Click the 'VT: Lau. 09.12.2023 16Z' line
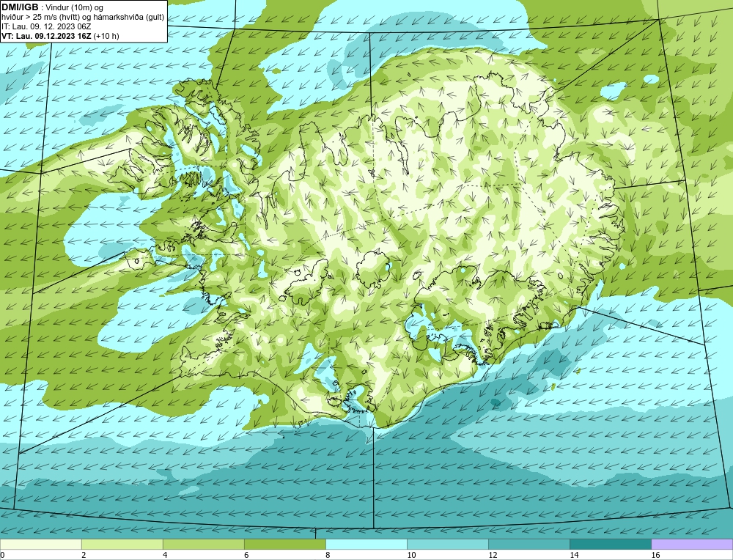Viewport: 733px width, 560px height. tap(46, 36)
